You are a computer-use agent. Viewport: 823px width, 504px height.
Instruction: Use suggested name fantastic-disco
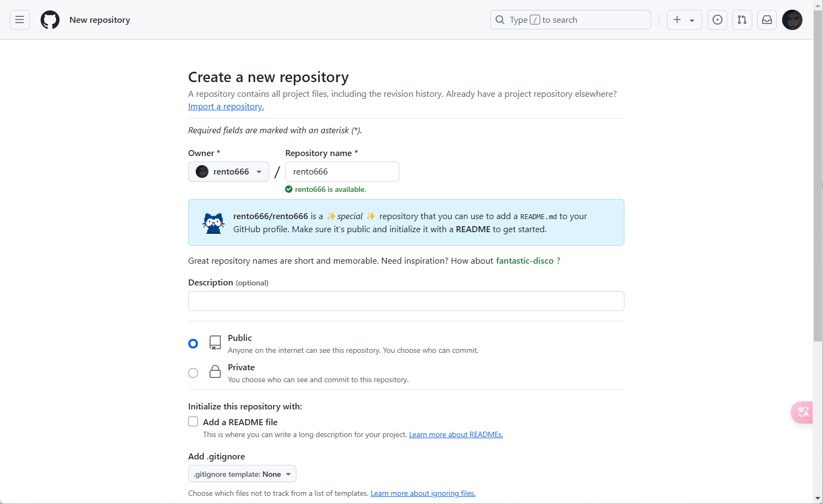(x=525, y=261)
